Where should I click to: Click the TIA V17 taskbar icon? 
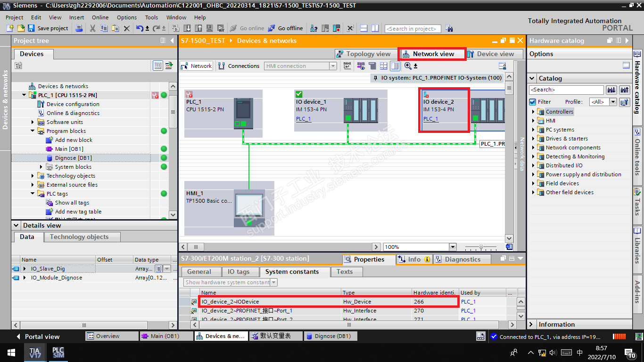coord(35,353)
